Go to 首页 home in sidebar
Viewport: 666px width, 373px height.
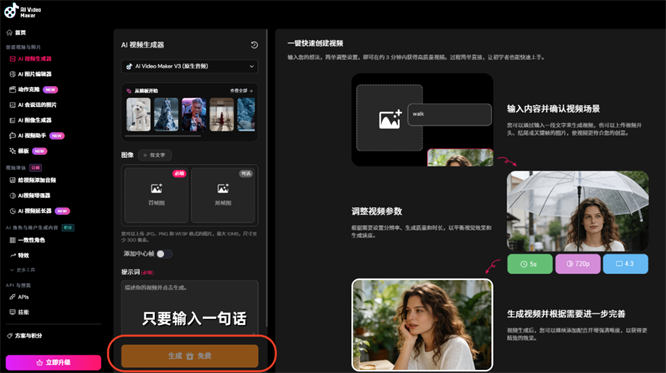click(17, 33)
